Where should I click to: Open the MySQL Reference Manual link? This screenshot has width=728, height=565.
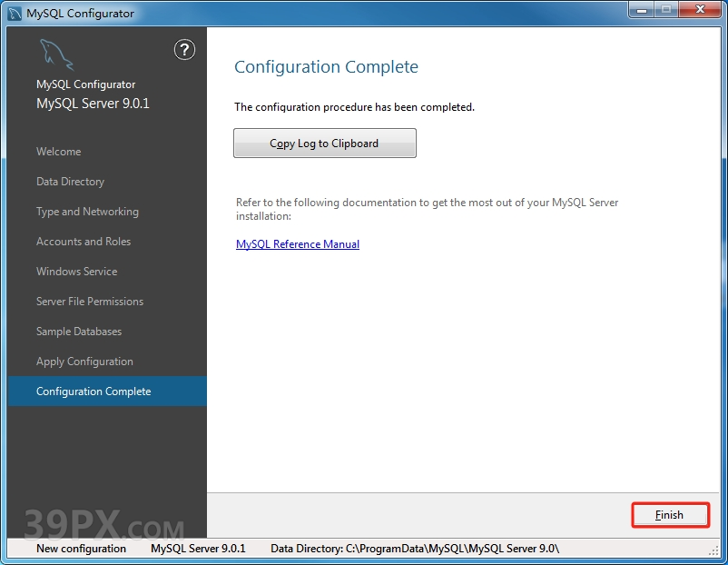point(298,244)
